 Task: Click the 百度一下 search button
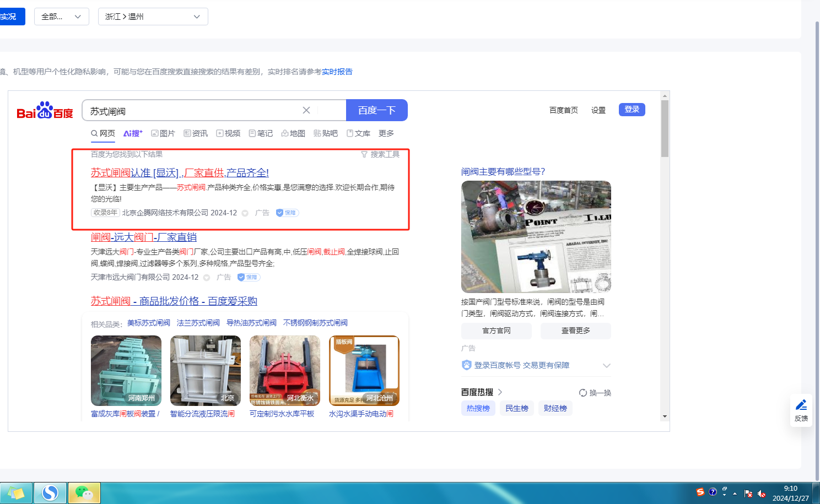[377, 110]
